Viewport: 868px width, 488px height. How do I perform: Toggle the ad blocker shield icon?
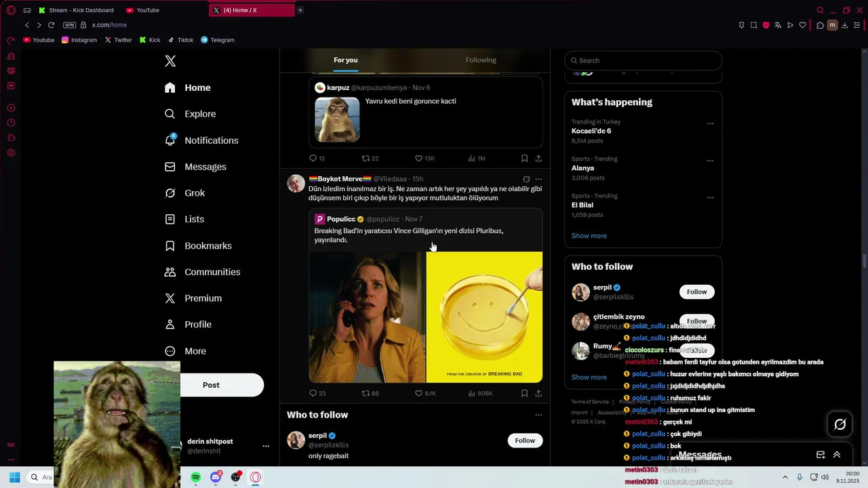click(766, 25)
